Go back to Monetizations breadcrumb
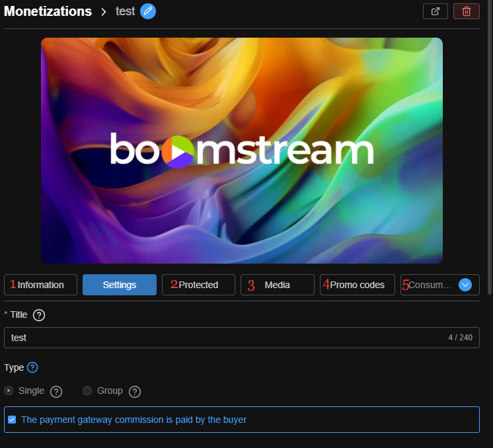The height and width of the screenshot is (448, 493). [48, 11]
